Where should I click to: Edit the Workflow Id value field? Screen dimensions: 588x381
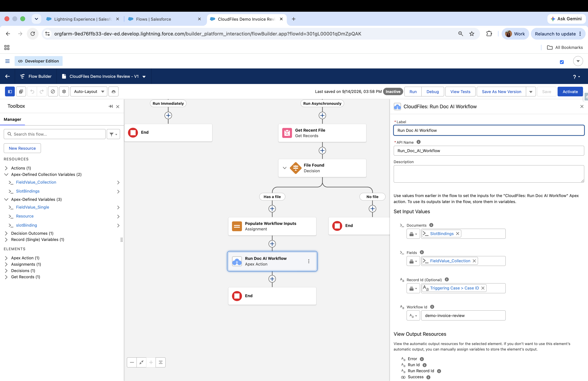pyautogui.click(x=463, y=315)
